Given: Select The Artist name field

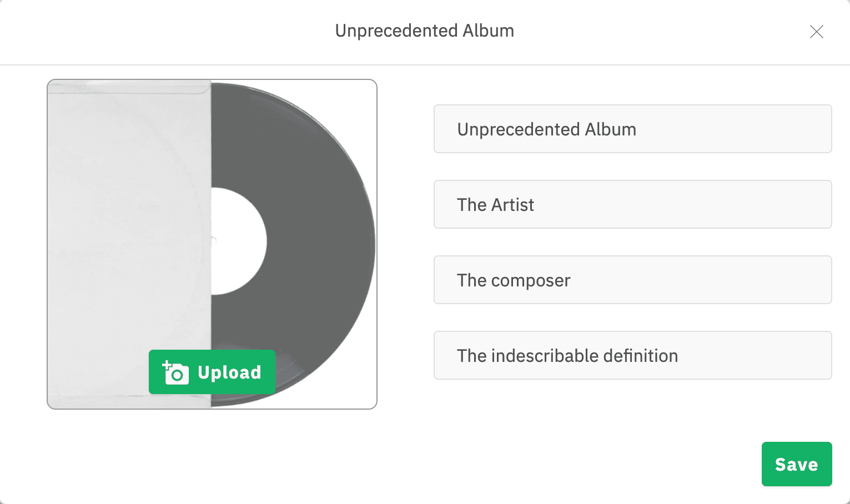Looking at the screenshot, I should [x=632, y=204].
